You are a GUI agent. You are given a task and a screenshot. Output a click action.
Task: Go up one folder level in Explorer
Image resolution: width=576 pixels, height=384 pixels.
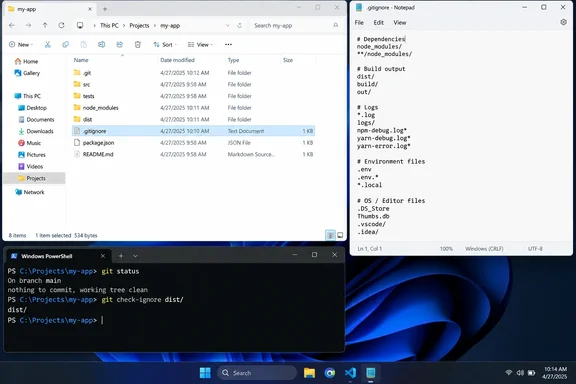pyautogui.click(x=45, y=25)
